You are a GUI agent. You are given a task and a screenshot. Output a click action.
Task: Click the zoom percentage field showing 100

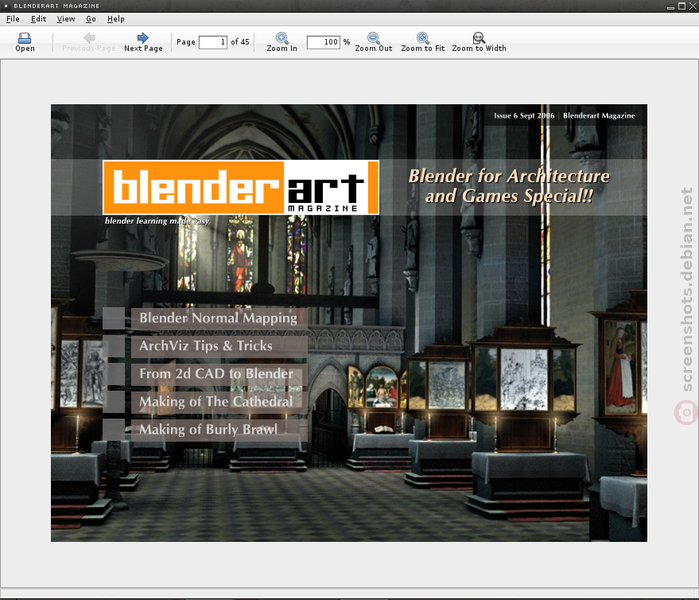(323, 42)
